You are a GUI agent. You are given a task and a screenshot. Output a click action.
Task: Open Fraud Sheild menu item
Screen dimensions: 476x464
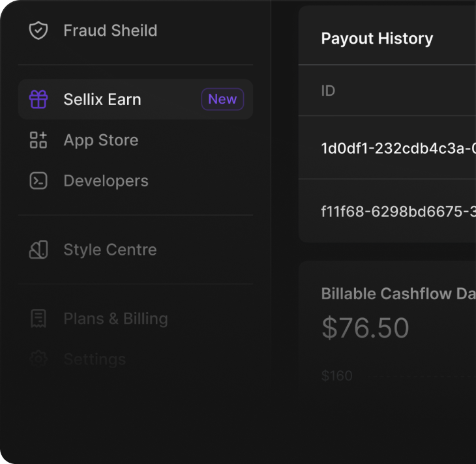click(x=110, y=31)
